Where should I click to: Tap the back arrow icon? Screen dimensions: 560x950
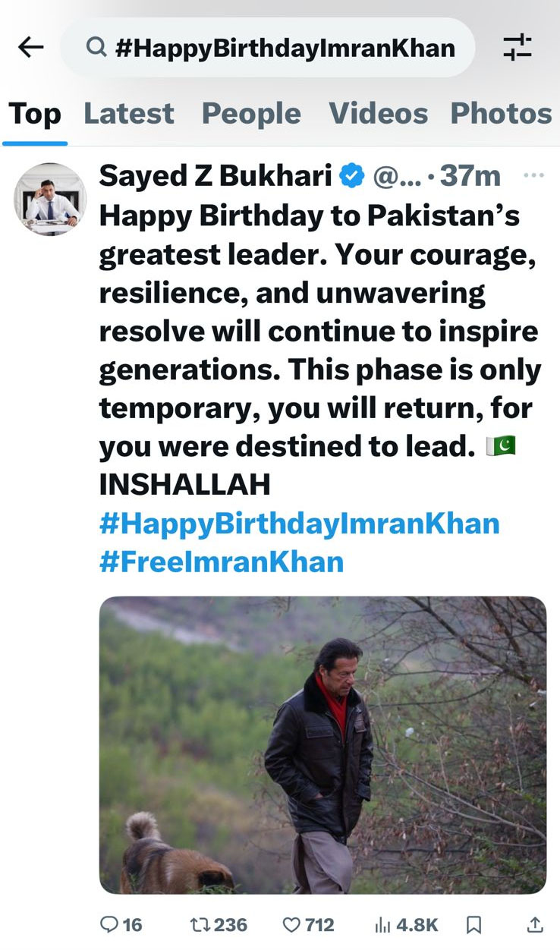tap(31, 48)
